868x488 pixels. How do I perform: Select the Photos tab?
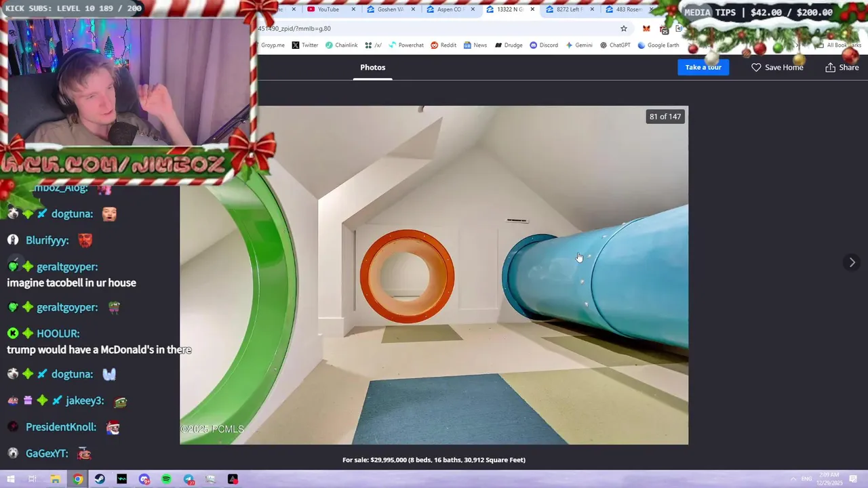pos(372,67)
